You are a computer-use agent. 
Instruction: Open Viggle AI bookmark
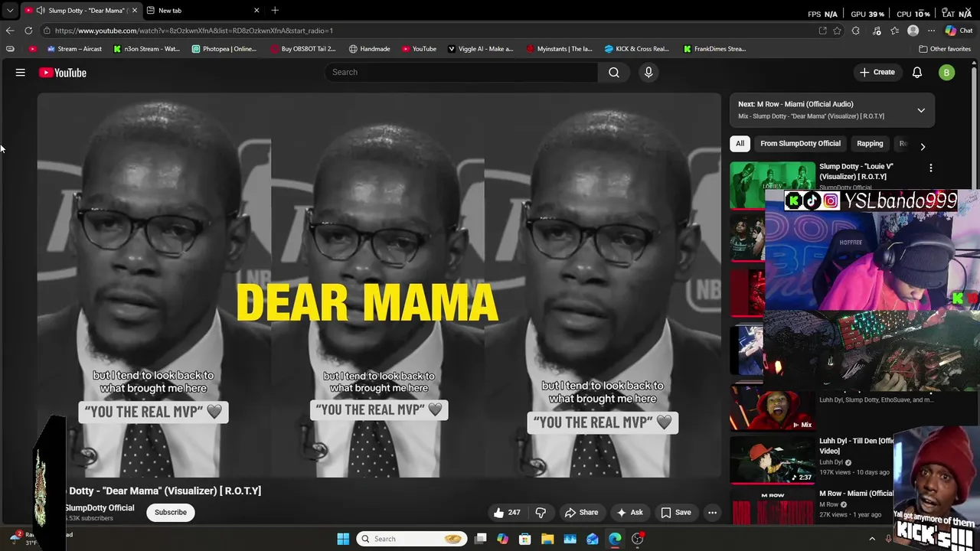point(480,49)
